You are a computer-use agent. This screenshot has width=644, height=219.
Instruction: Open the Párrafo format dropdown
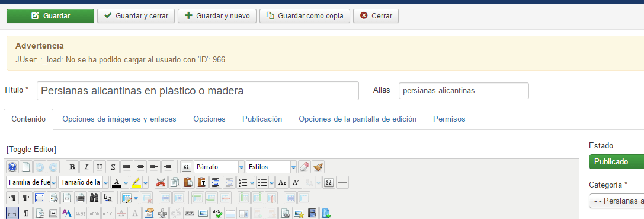[x=219, y=167]
